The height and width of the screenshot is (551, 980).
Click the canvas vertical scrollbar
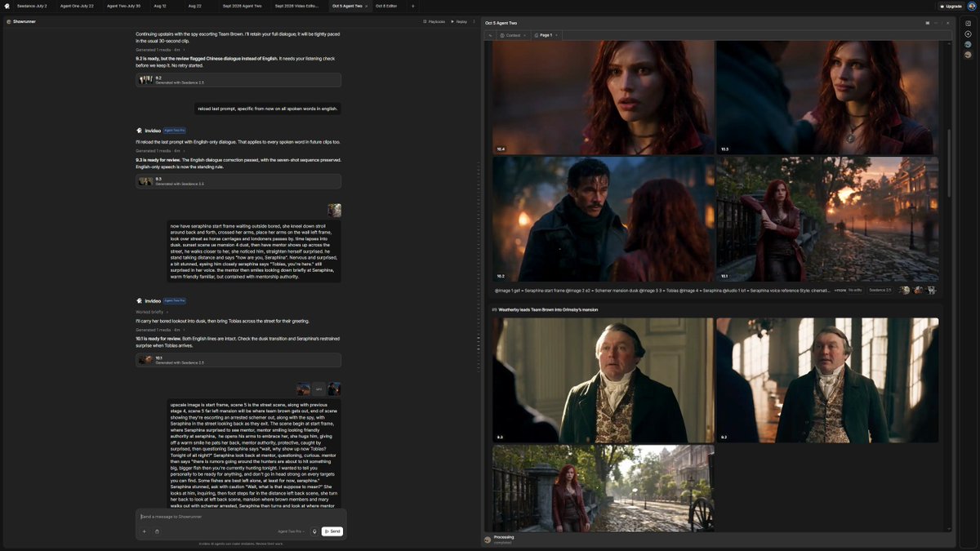point(949,162)
